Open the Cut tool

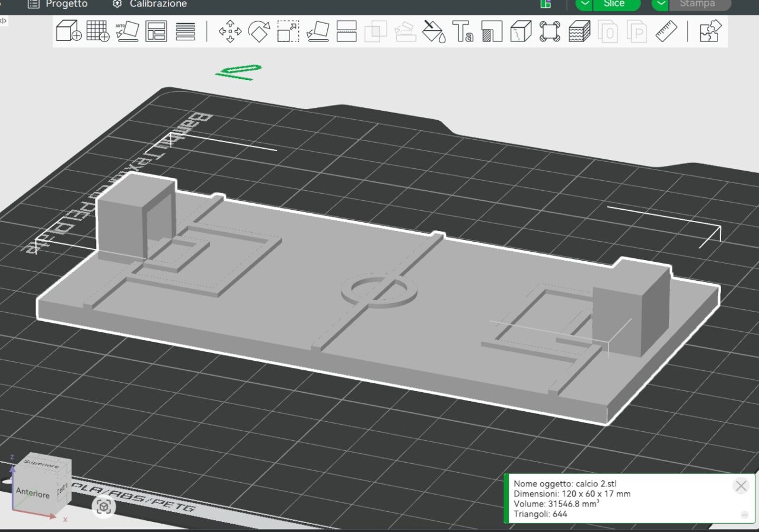tap(346, 31)
